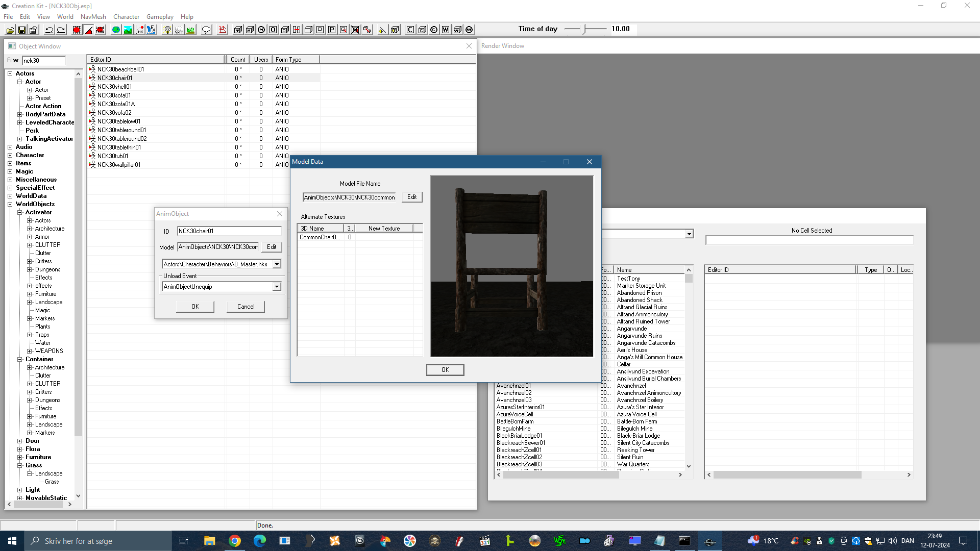Open the File menu
This screenshot has width=980, height=551.
pyautogui.click(x=8, y=16)
